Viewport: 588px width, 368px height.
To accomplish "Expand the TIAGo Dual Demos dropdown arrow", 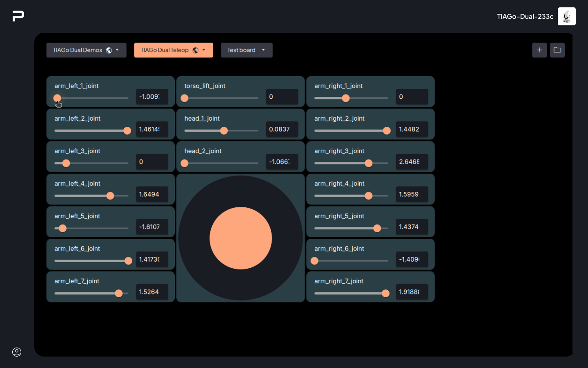I will (x=117, y=50).
